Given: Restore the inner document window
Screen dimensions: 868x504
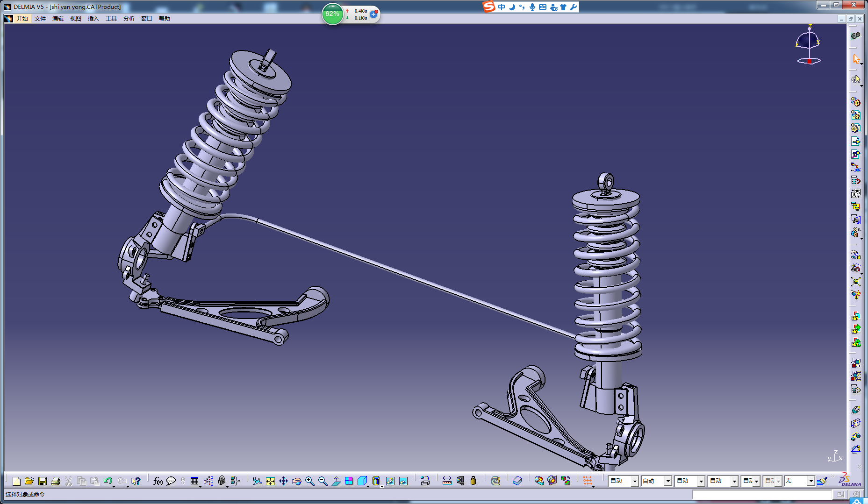Looking at the screenshot, I should 850,19.
